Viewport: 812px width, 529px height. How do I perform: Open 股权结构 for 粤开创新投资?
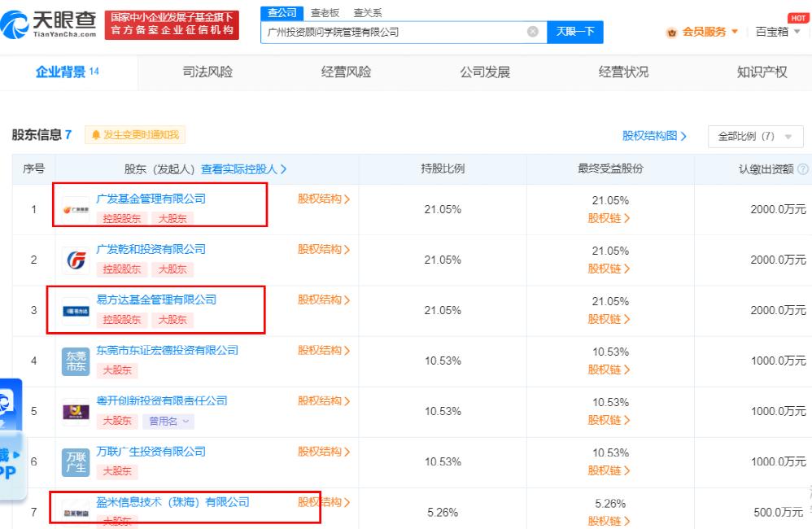click(x=324, y=401)
